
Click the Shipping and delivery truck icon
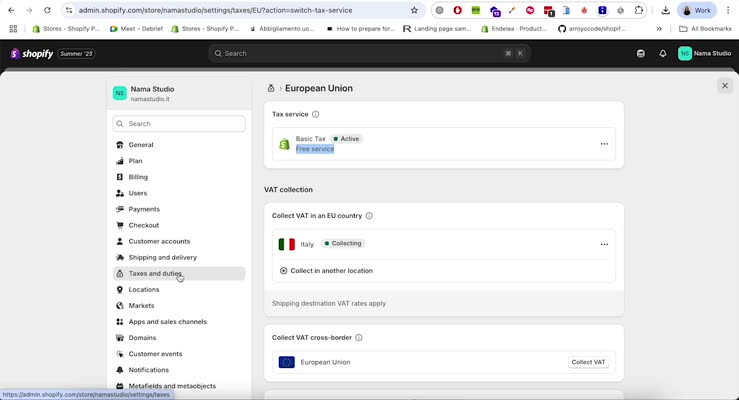click(x=120, y=257)
